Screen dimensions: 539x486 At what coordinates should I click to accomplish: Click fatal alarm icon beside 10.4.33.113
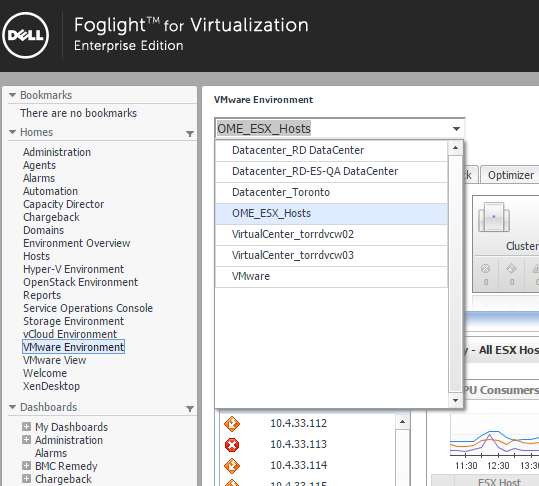pyautogui.click(x=232, y=445)
